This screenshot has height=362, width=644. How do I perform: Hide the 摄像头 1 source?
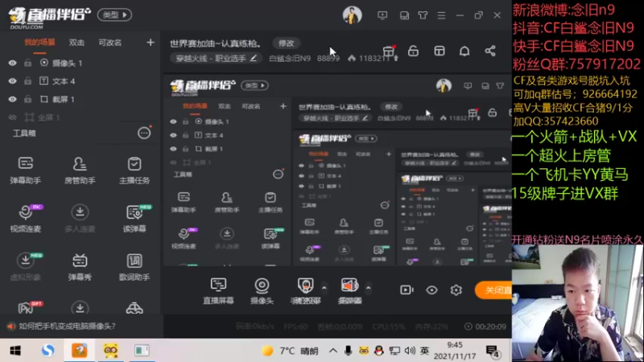pos(12,63)
